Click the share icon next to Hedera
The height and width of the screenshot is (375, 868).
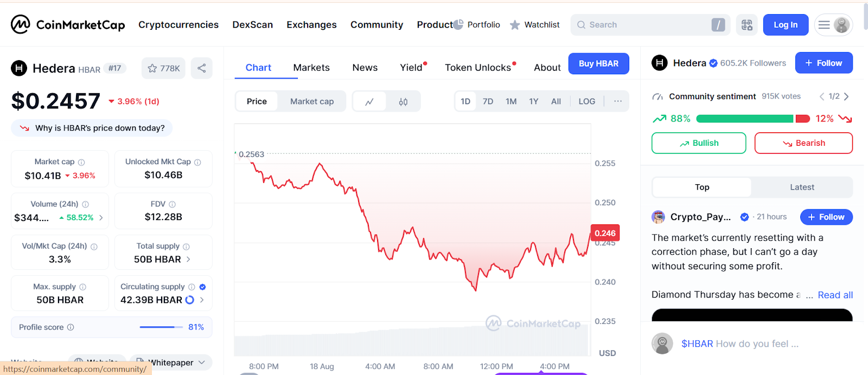[201, 68]
